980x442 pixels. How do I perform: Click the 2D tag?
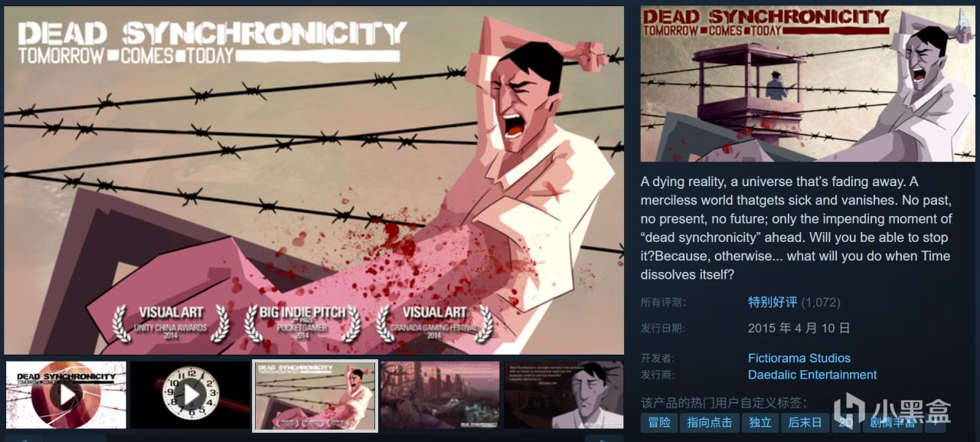coord(845,422)
